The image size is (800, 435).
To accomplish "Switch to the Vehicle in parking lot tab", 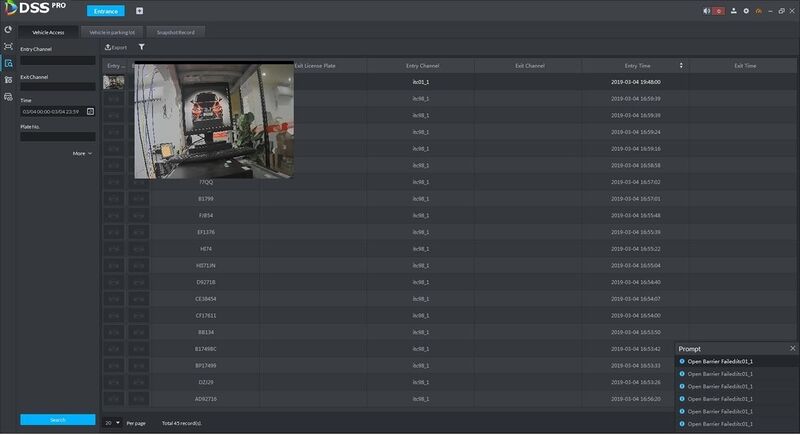I will tap(112, 32).
